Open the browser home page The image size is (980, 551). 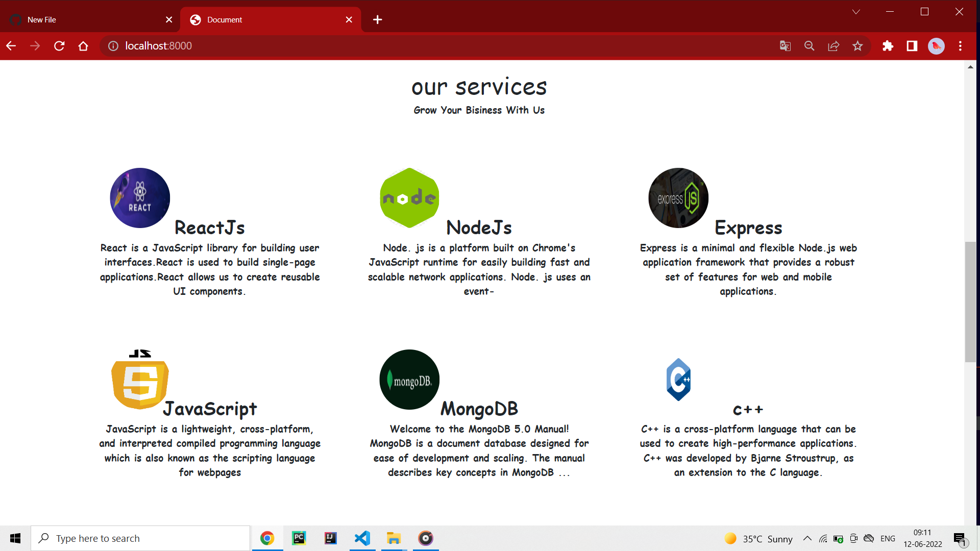pos(83,46)
